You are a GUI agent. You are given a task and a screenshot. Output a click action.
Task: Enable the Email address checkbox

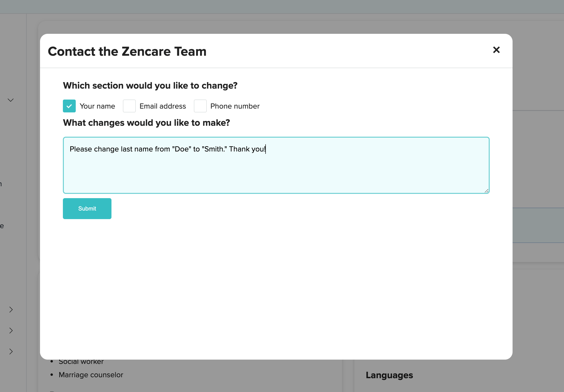coord(129,106)
